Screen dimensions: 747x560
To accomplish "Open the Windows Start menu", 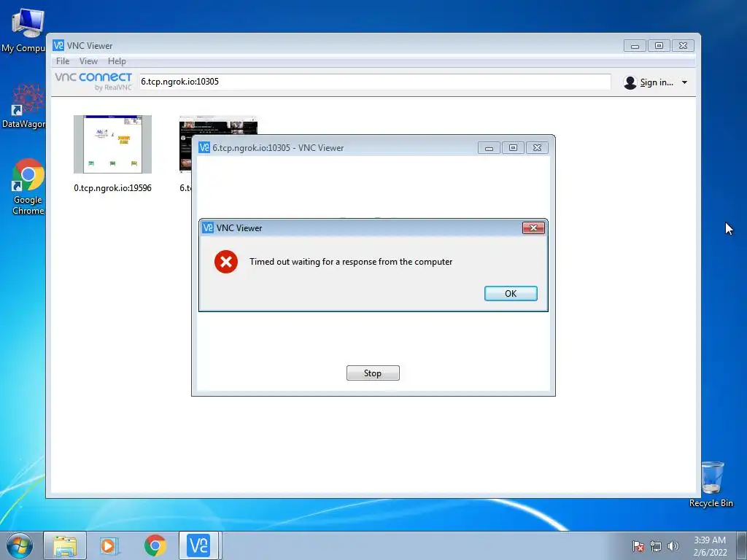I will 19,545.
